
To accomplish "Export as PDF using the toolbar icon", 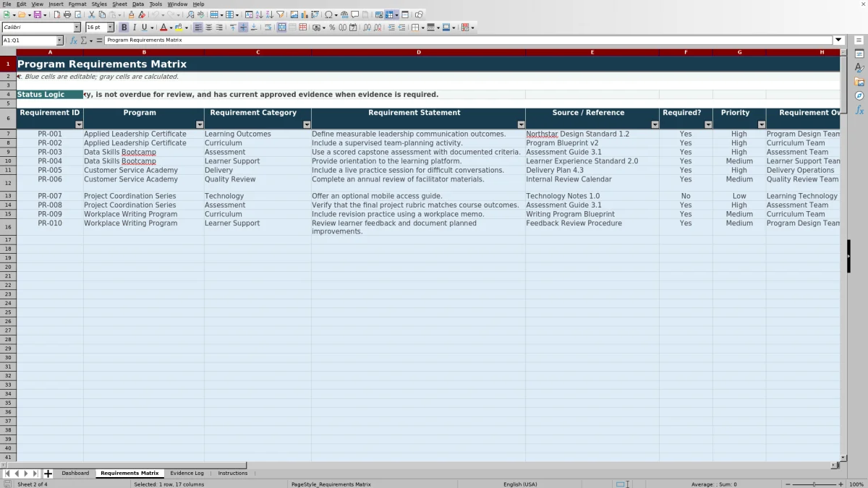I will click(x=56, y=14).
